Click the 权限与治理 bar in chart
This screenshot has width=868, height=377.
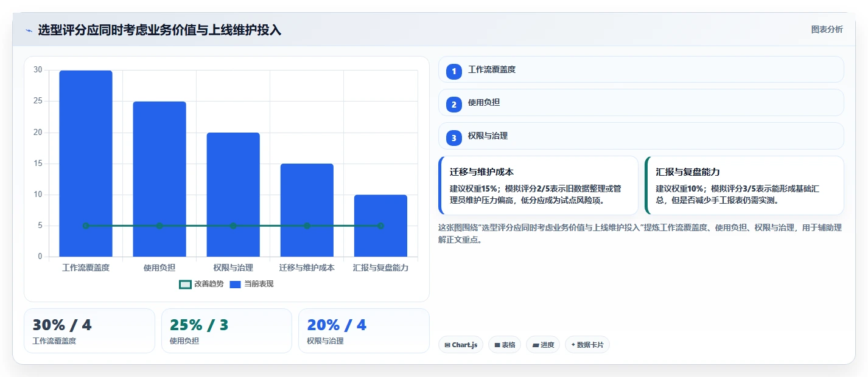click(233, 195)
